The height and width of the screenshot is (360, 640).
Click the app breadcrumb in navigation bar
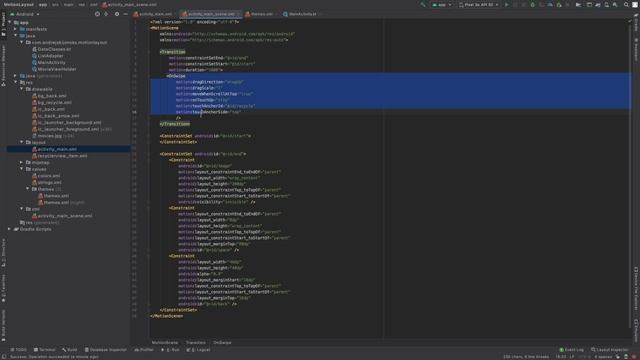pyautogui.click(x=43, y=4)
